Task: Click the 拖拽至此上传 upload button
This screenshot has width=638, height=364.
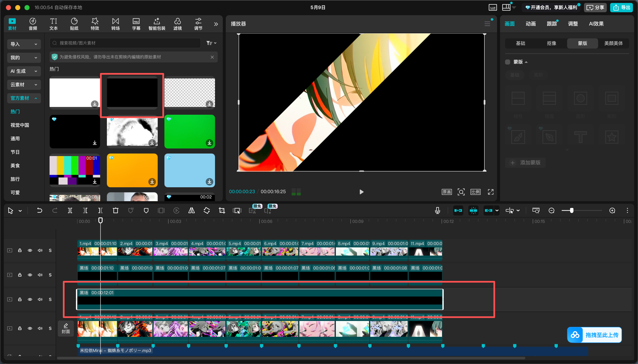Action: pos(595,335)
